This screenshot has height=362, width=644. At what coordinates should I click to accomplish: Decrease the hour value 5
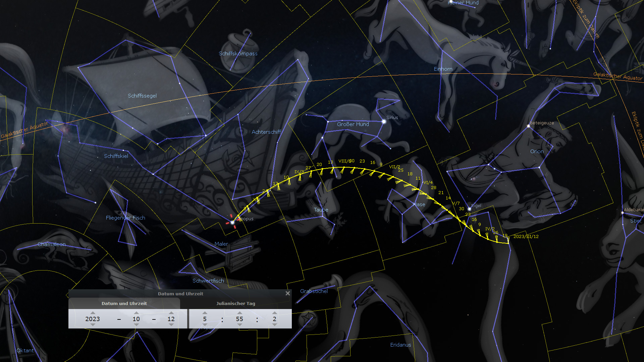click(205, 325)
